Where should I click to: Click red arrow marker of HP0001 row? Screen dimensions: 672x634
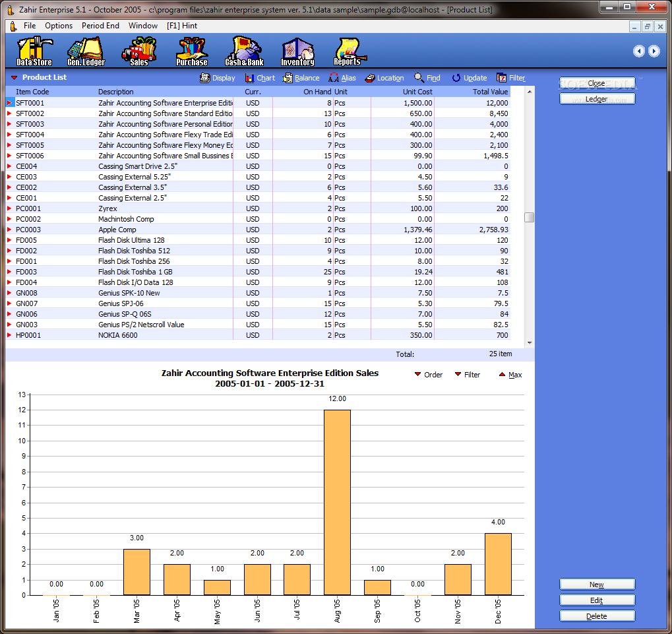pos(9,334)
